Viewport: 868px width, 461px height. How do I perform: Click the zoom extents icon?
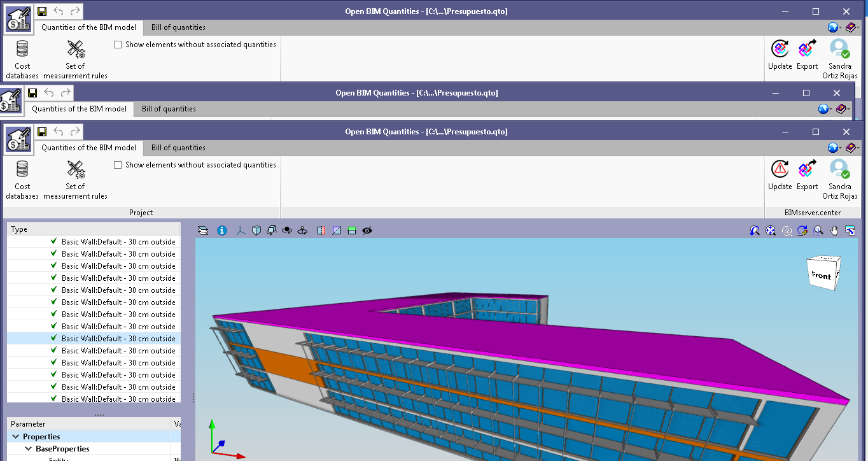pyautogui.click(x=770, y=230)
